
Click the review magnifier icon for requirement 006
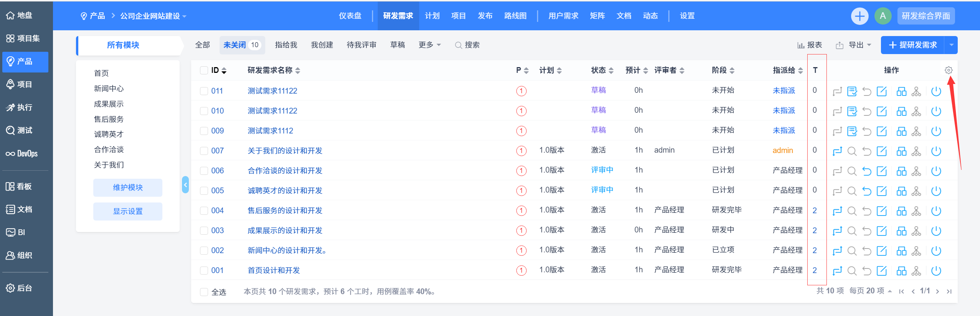[x=852, y=171]
